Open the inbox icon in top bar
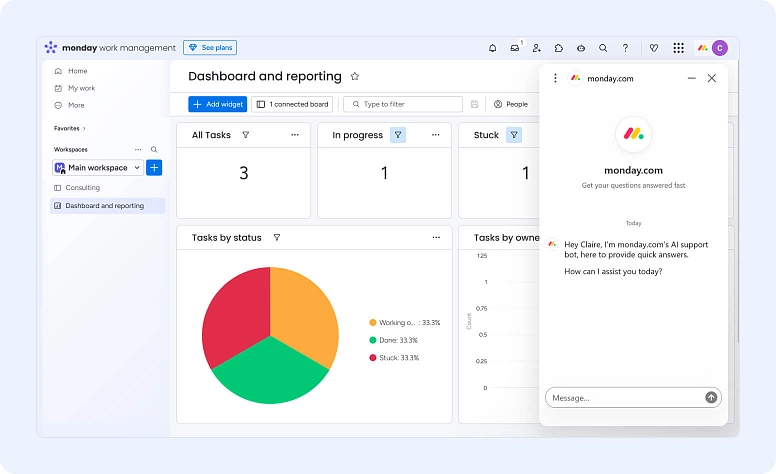776x474 pixels. click(x=515, y=48)
